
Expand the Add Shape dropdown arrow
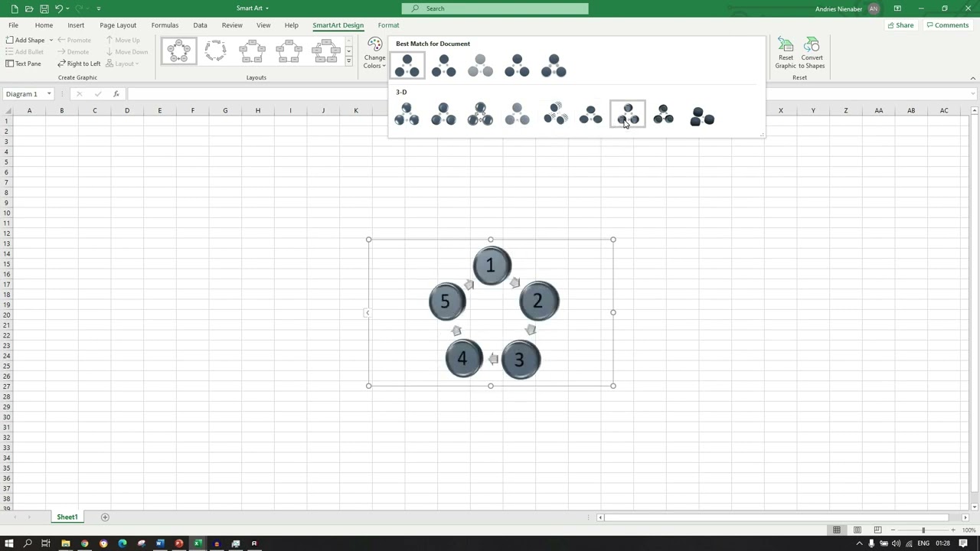pos(51,40)
